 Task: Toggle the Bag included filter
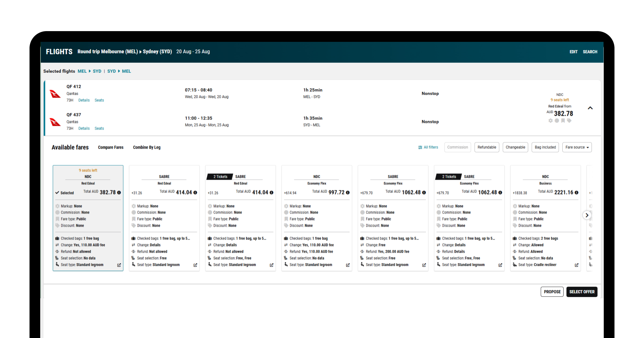(545, 147)
